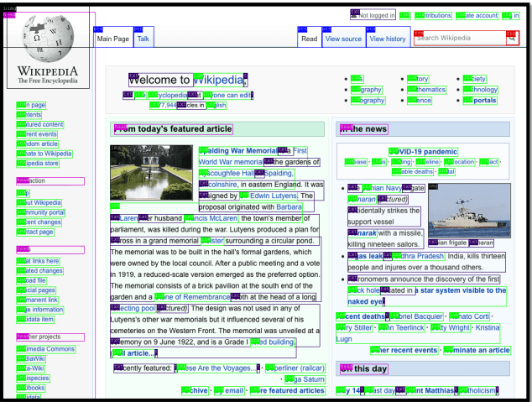Open the View source tab
The width and height of the screenshot is (532, 402).
tap(344, 37)
